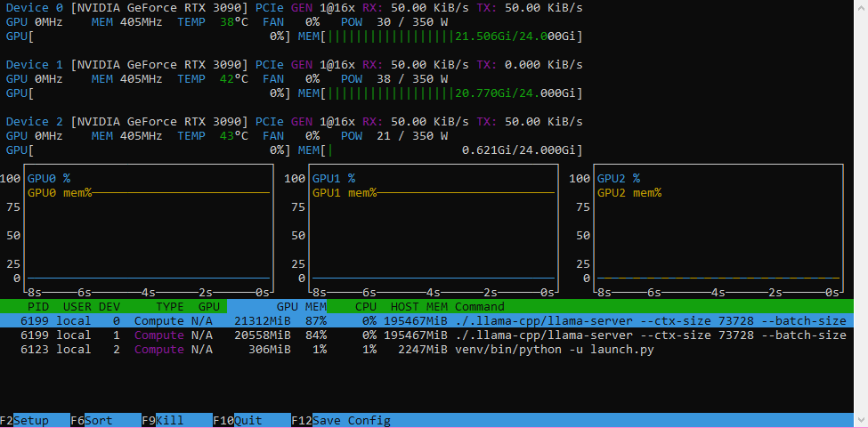Click the Command column header
Screen dimensions: 868x428
(479, 306)
